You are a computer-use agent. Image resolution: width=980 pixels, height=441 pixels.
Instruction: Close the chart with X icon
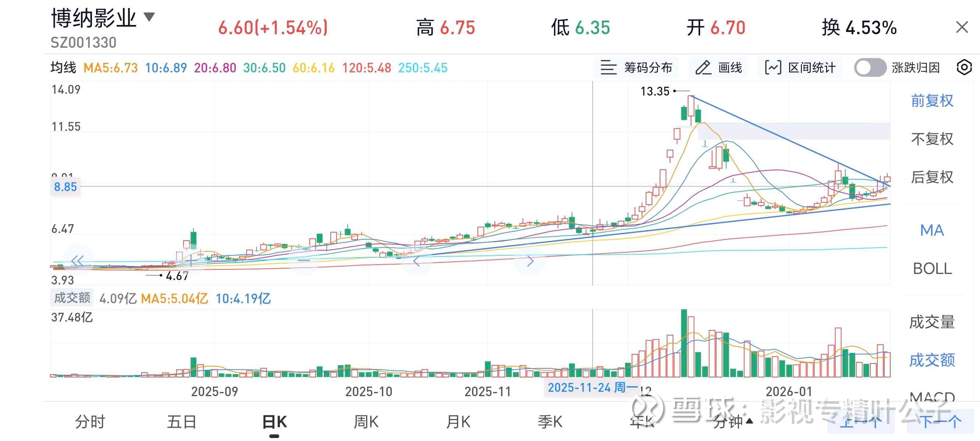coord(962,27)
